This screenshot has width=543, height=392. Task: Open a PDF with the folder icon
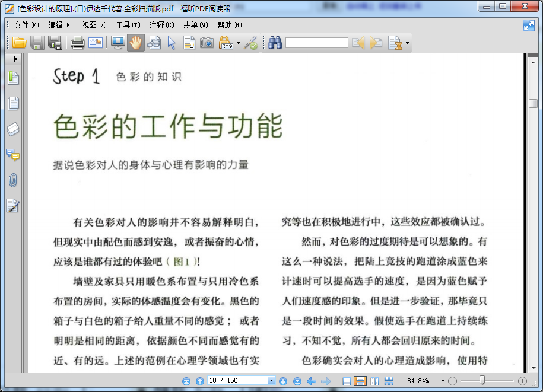click(20, 43)
